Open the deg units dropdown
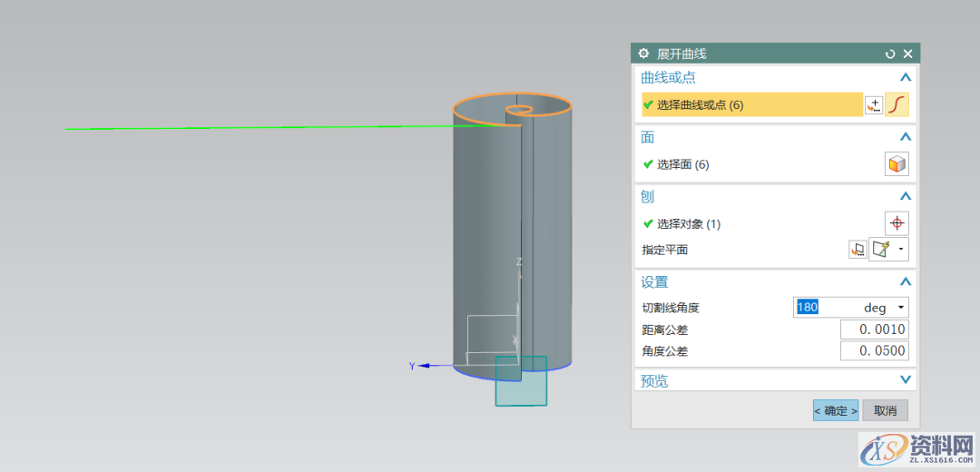 coord(900,308)
